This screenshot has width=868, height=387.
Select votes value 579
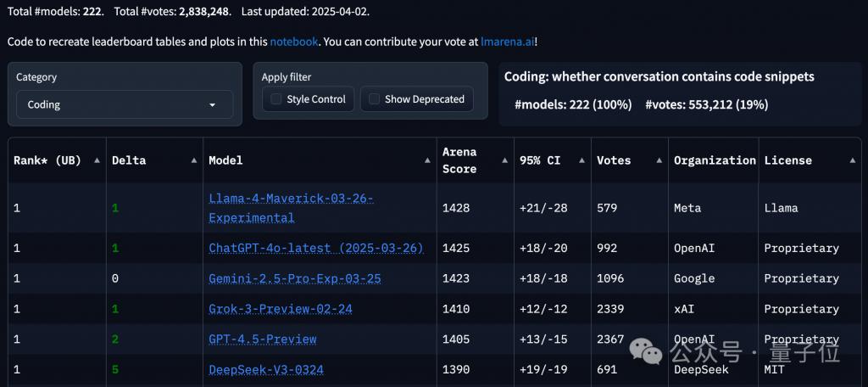(607, 209)
